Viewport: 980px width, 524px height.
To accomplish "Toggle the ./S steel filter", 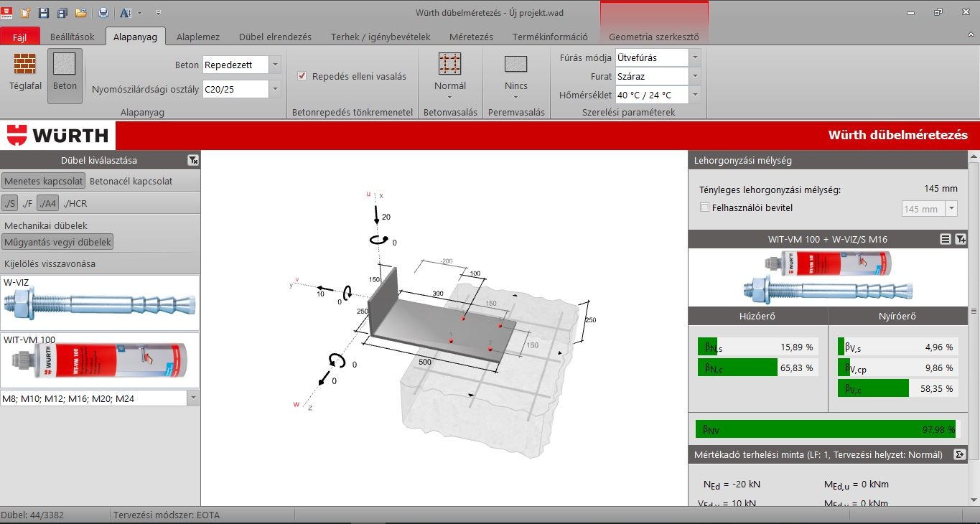I will coord(9,203).
